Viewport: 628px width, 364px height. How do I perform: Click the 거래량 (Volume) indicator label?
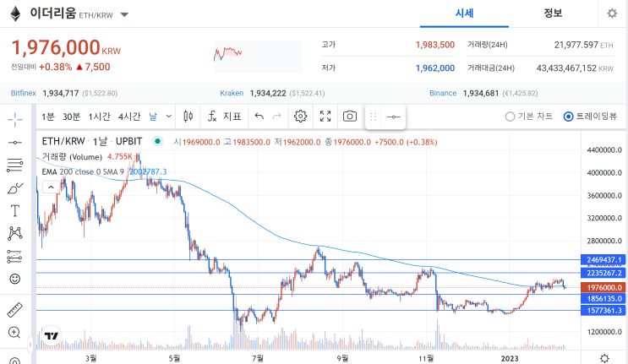pos(72,157)
